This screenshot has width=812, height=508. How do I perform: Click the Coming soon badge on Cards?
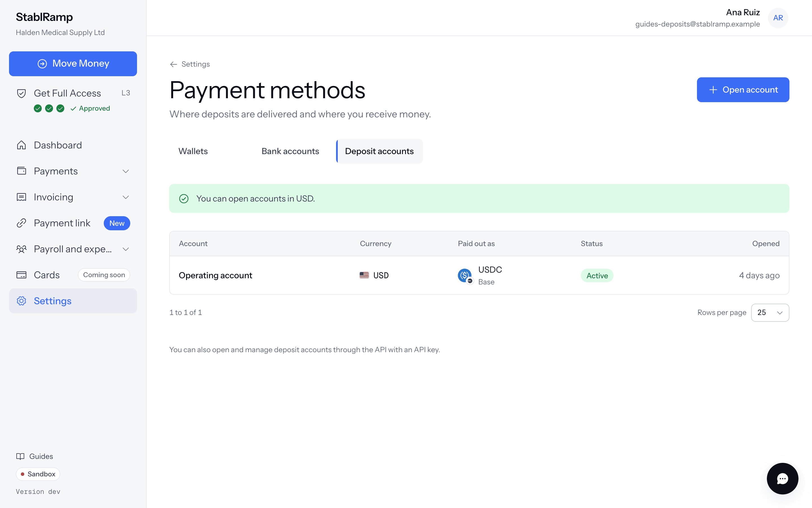pyautogui.click(x=104, y=275)
